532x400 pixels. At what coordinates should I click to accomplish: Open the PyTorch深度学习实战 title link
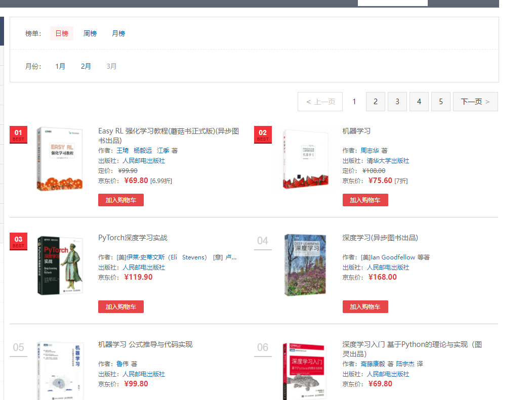(x=133, y=238)
